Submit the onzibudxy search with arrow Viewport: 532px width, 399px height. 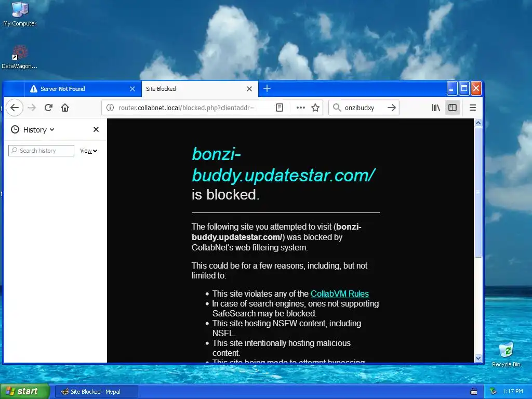(x=392, y=108)
